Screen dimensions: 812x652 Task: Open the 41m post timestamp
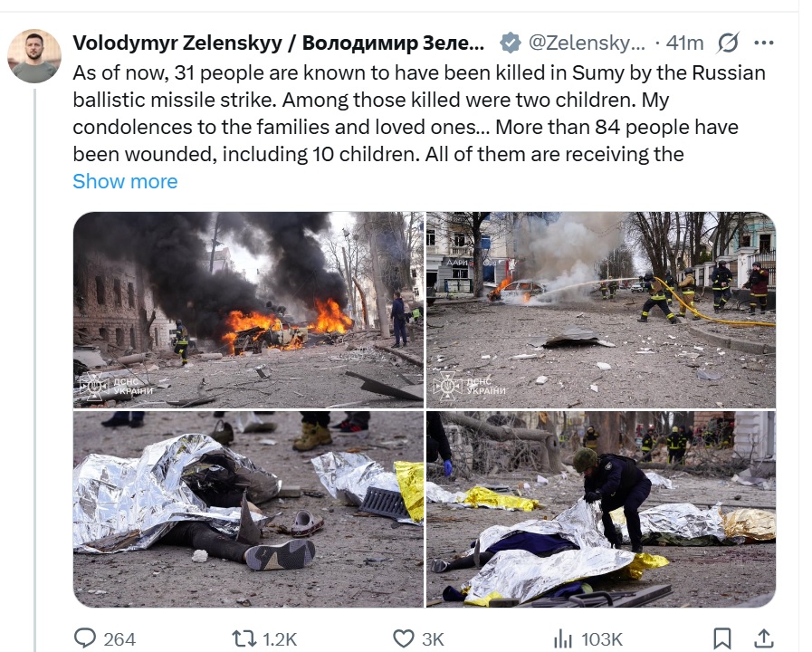[x=684, y=43]
